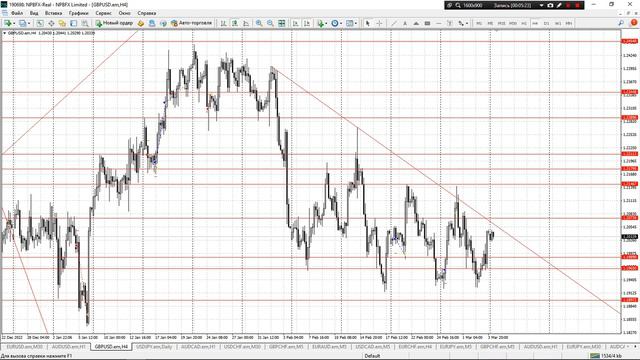Viewport: 640px width, 360px height.
Task: Expand the arrows objects dropdown
Action: coord(467,24)
